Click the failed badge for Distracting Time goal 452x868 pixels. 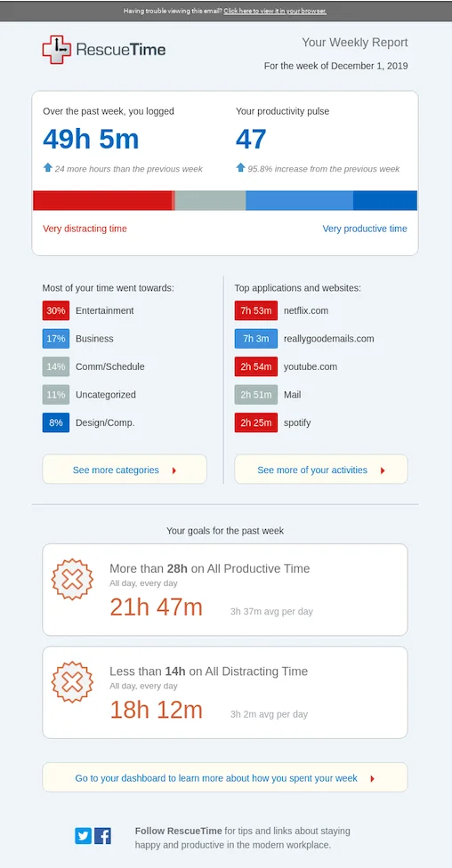click(x=72, y=682)
